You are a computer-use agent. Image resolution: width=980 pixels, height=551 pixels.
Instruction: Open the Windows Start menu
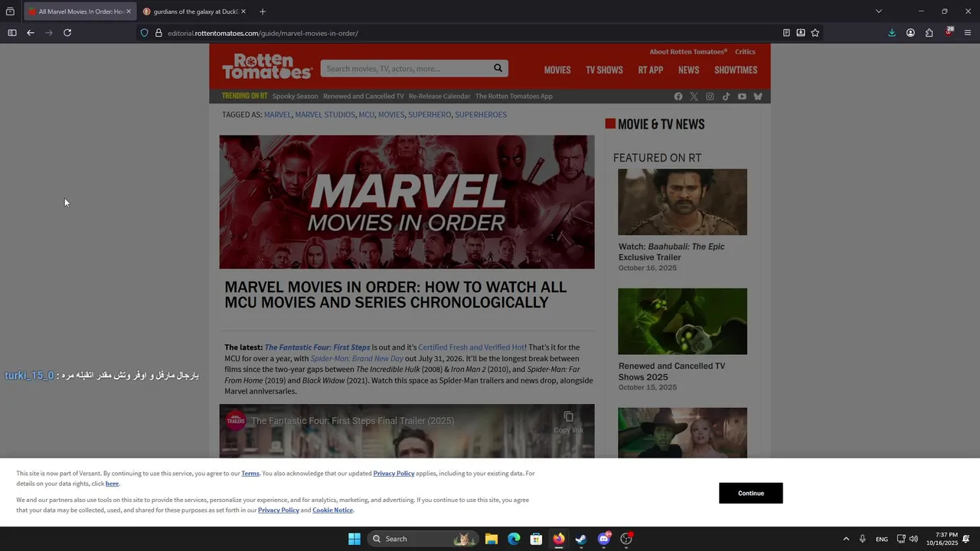pyautogui.click(x=354, y=539)
